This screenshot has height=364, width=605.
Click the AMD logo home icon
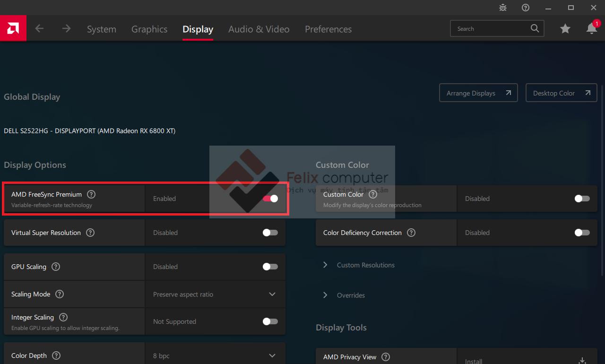coord(13,28)
